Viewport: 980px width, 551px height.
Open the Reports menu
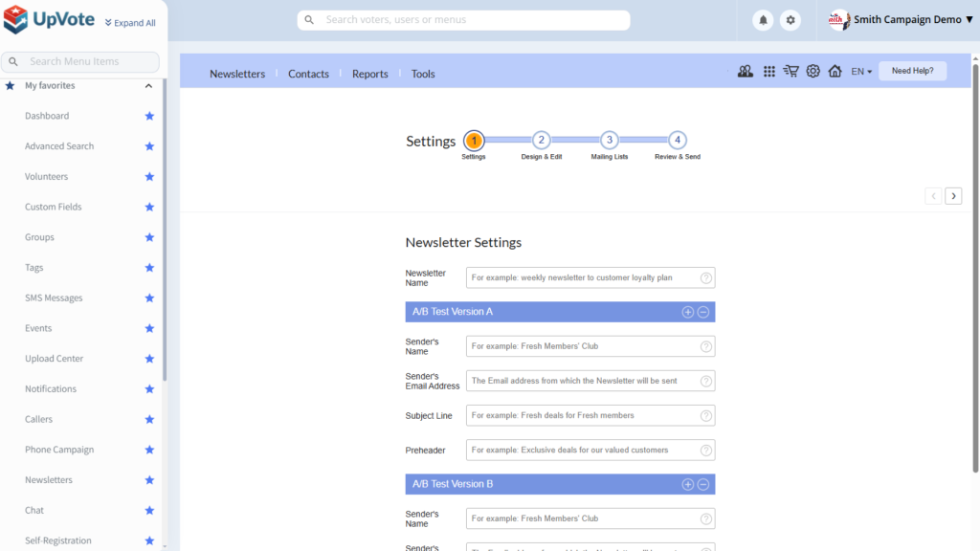click(x=369, y=74)
